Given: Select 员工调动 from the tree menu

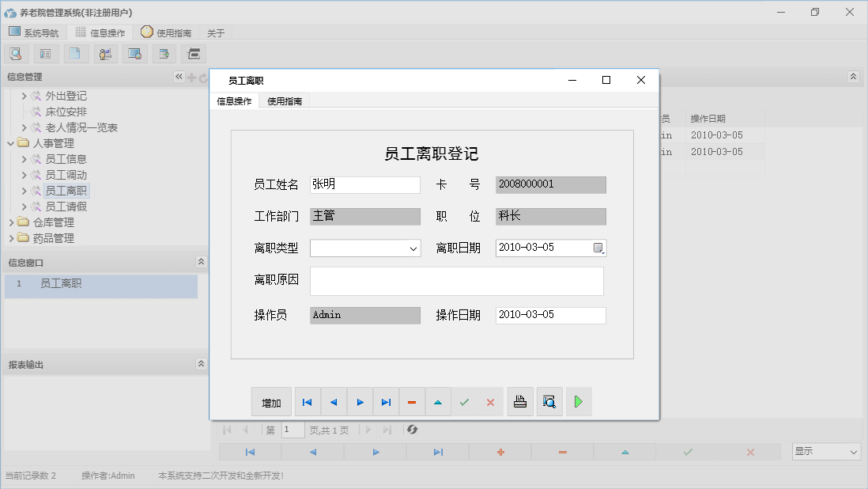Looking at the screenshot, I should [66, 175].
